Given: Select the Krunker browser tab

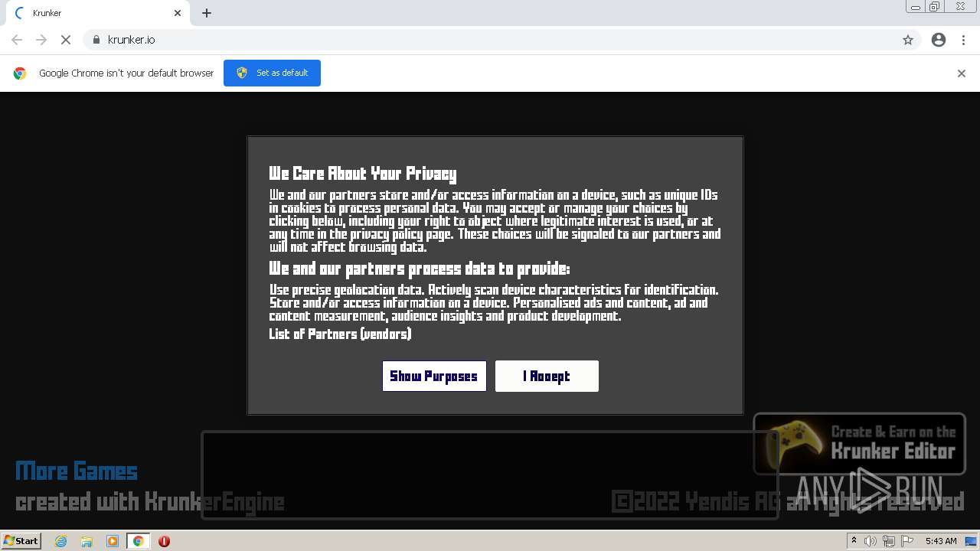Looking at the screenshot, I should (97, 13).
